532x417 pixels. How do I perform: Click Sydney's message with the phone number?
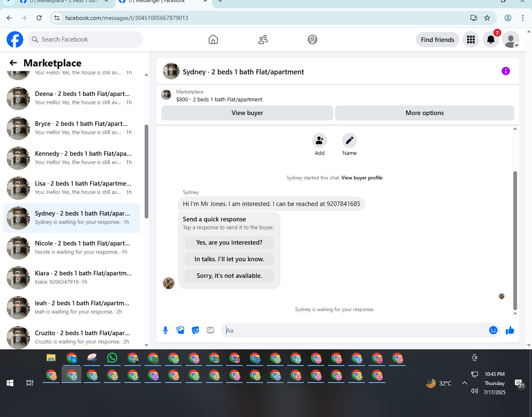click(x=271, y=204)
